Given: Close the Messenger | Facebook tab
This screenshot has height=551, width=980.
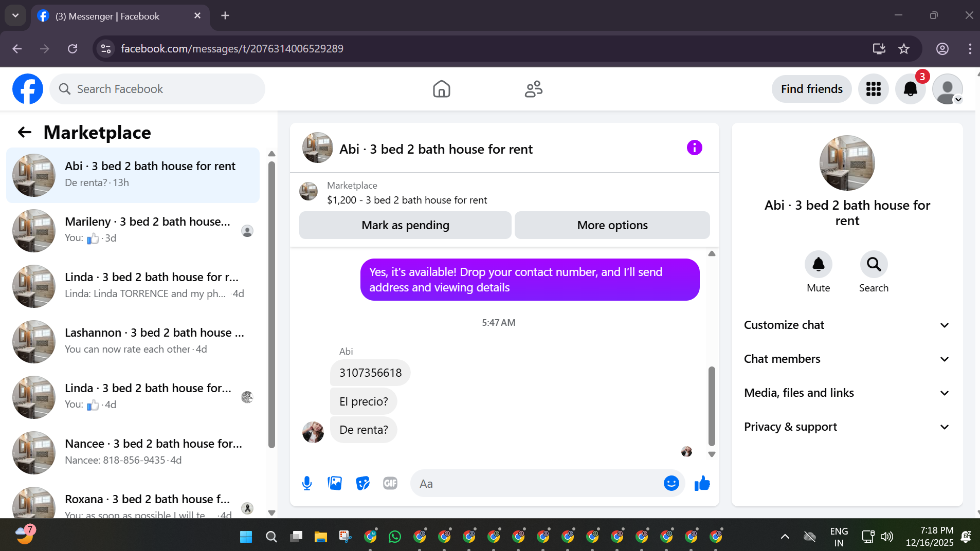Looking at the screenshot, I should [x=197, y=16].
